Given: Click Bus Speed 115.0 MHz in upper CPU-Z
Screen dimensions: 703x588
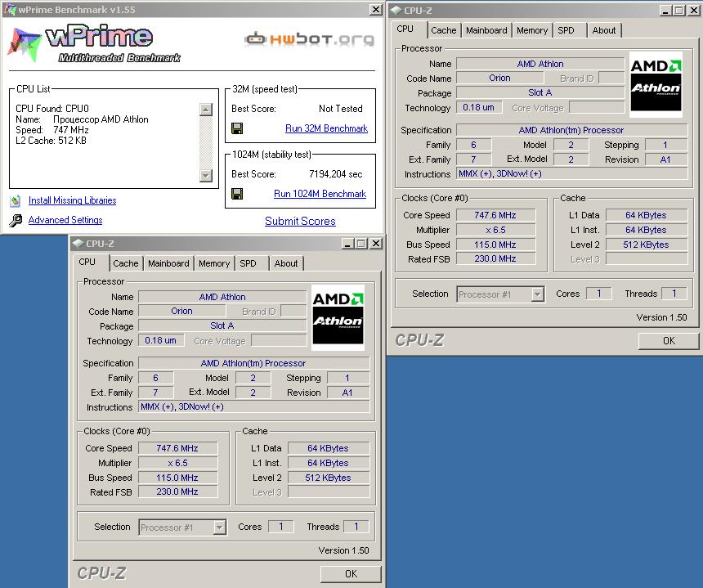Looking at the screenshot, I should pyautogui.click(x=495, y=245).
